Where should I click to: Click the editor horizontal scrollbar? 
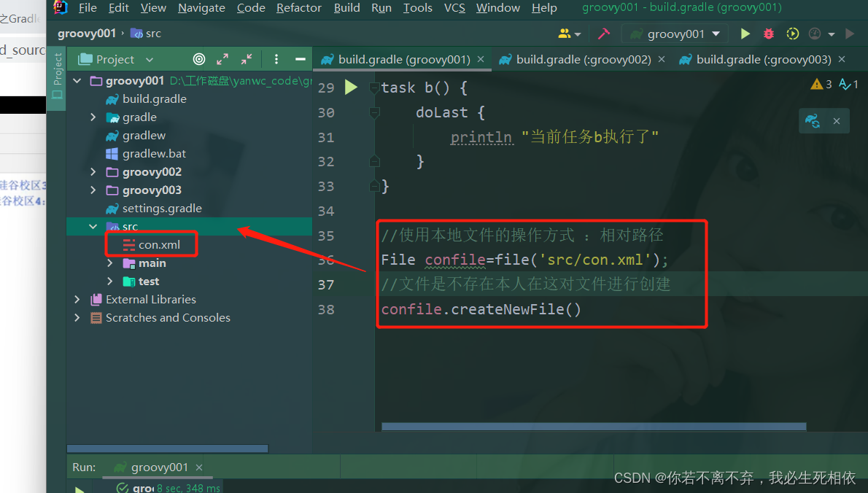[x=594, y=427]
